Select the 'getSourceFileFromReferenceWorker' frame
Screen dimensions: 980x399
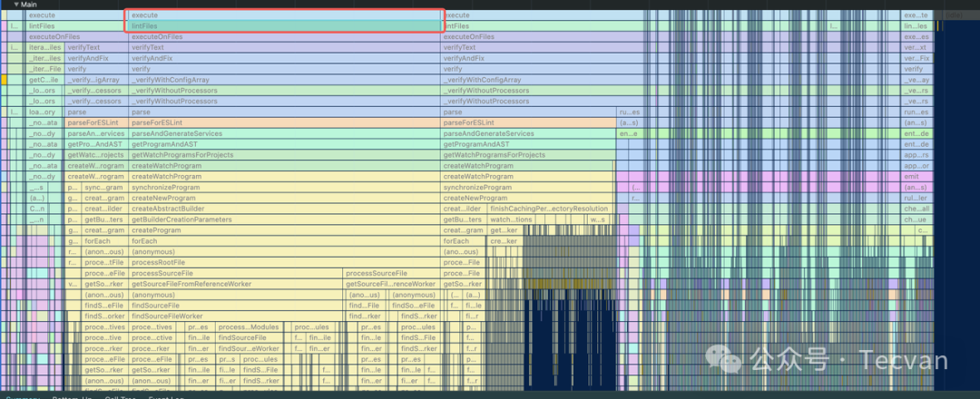coord(236,284)
